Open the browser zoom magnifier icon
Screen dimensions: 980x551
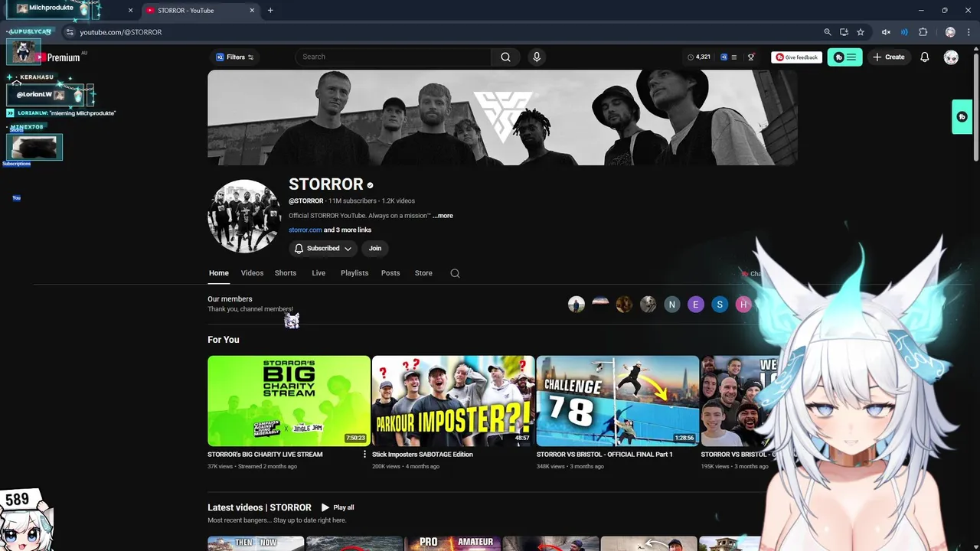click(827, 32)
